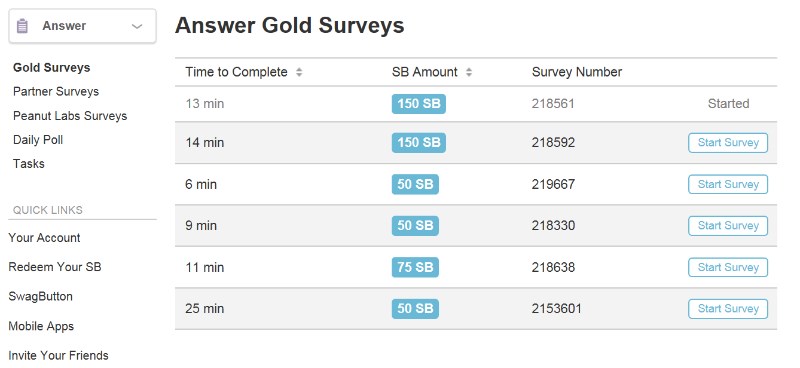Select Tasks in sidebar menu
This screenshot has height=368, width=800.
click(29, 164)
